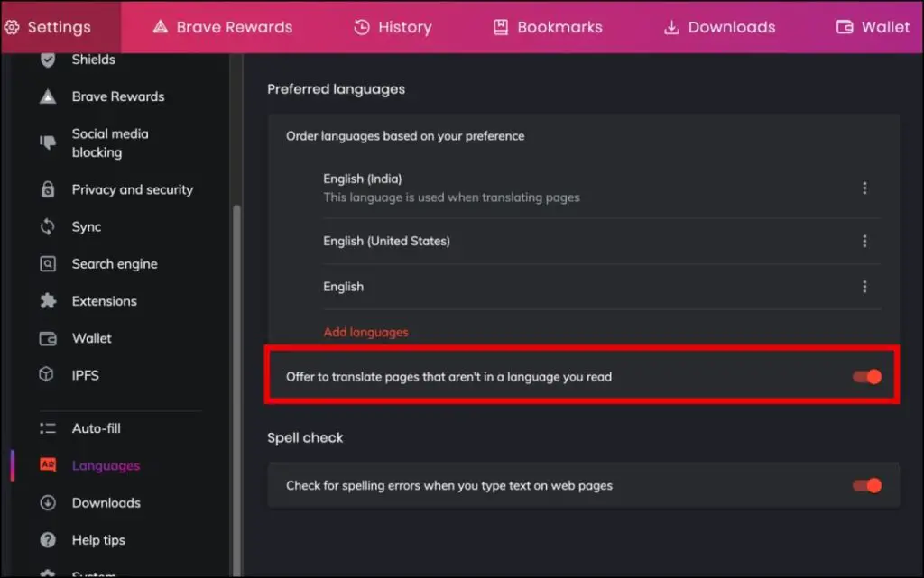Image resolution: width=924 pixels, height=578 pixels.
Task: Click the Shields icon in sidebar
Action: [x=48, y=60]
